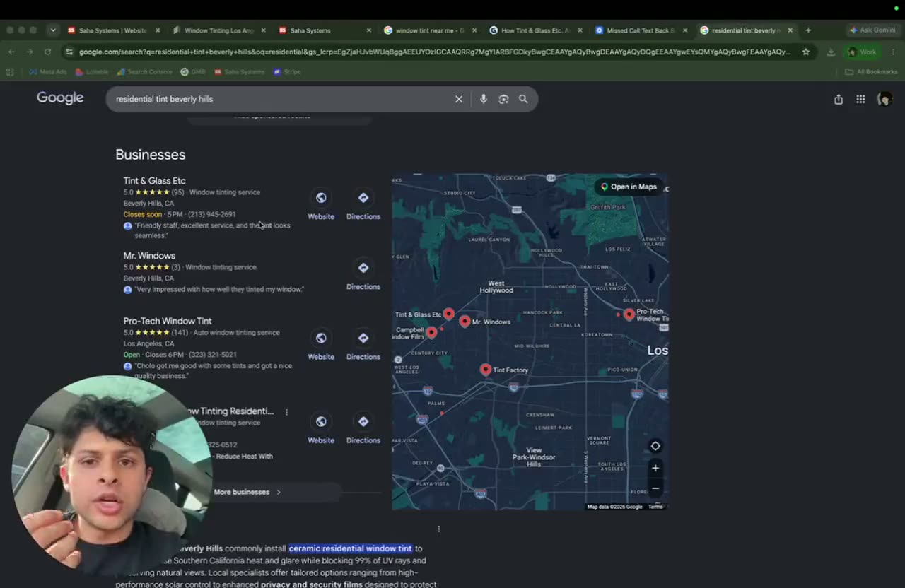This screenshot has height=588, width=905.
Task: Click Open in Maps button
Action: tap(629, 187)
